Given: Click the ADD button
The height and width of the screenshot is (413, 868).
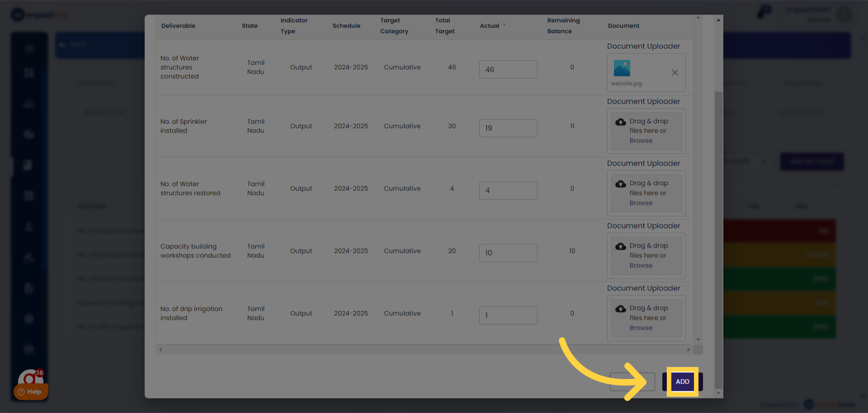Looking at the screenshot, I should (x=683, y=382).
